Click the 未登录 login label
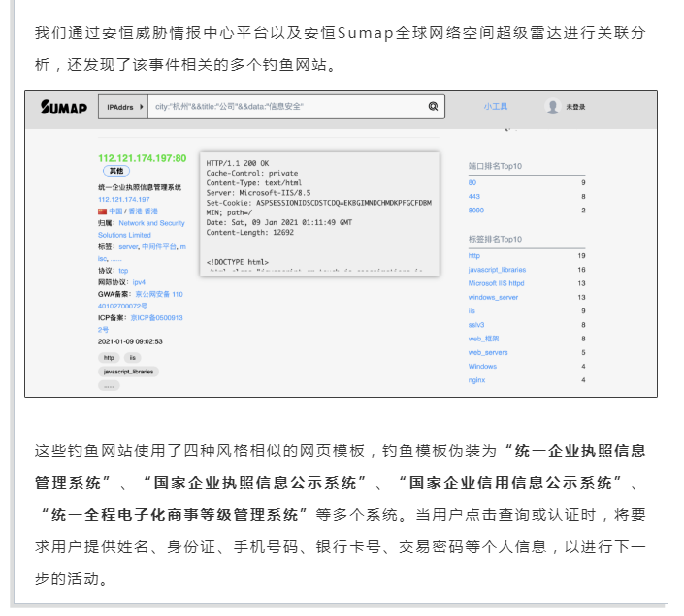The image size is (684, 616). click(x=575, y=107)
